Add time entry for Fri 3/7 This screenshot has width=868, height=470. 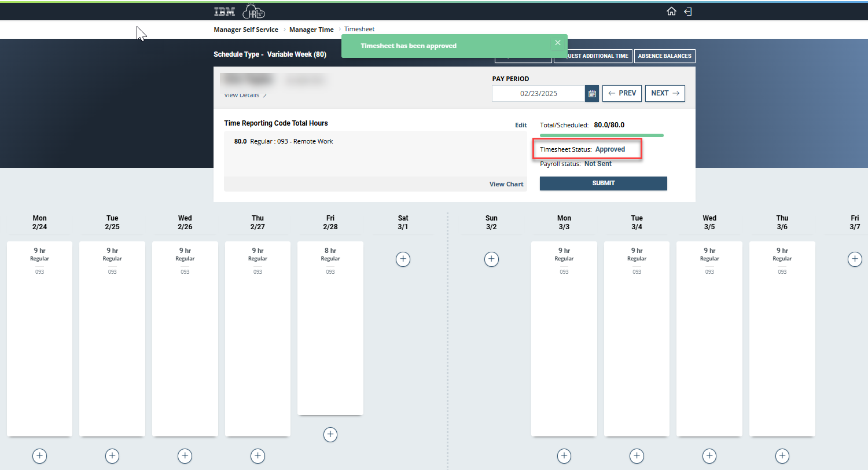click(x=855, y=259)
